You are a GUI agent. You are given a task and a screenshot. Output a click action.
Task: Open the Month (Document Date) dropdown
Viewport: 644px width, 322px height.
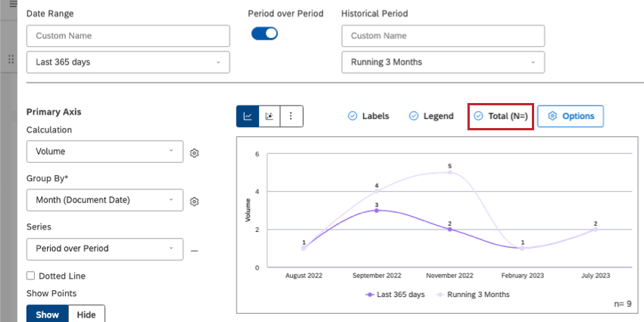coord(105,200)
